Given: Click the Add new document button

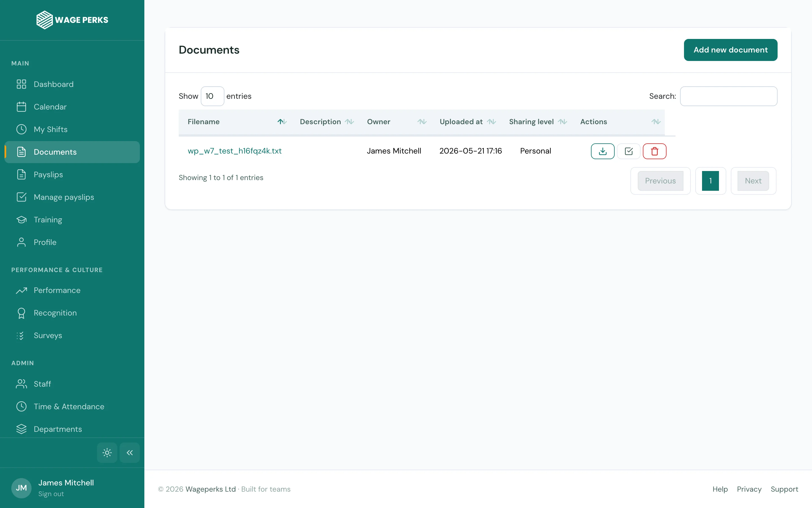Looking at the screenshot, I should (731, 50).
